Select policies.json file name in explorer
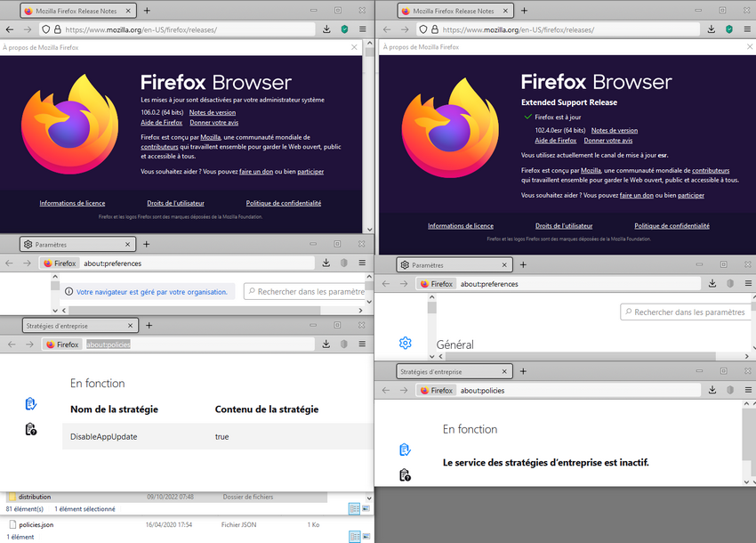This screenshot has height=543, width=756. point(36,524)
